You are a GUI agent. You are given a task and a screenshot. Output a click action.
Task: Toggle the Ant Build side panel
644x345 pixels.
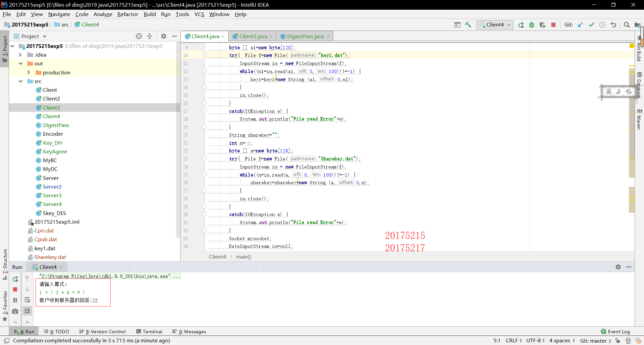[x=639, y=49]
